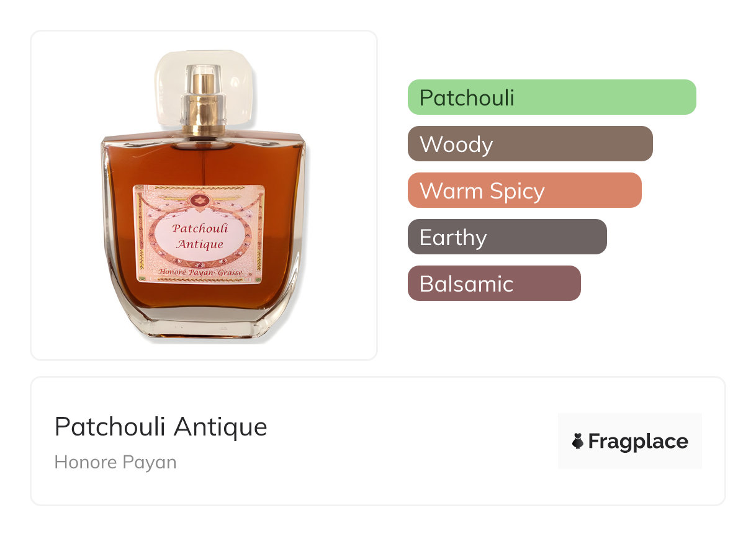The width and height of the screenshot is (756, 536).
Task: Click the 'Balsamic' text label
Action: (466, 284)
